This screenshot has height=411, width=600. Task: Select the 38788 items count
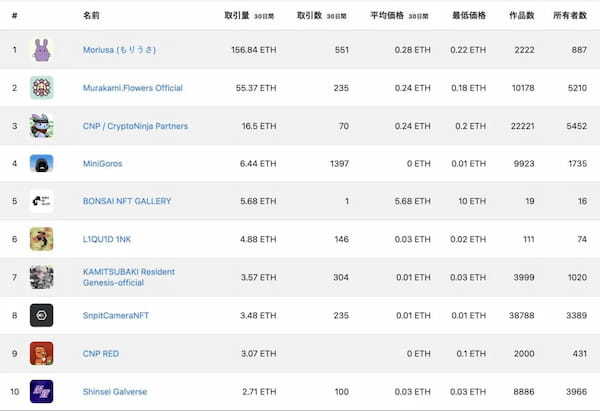pyautogui.click(x=522, y=315)
